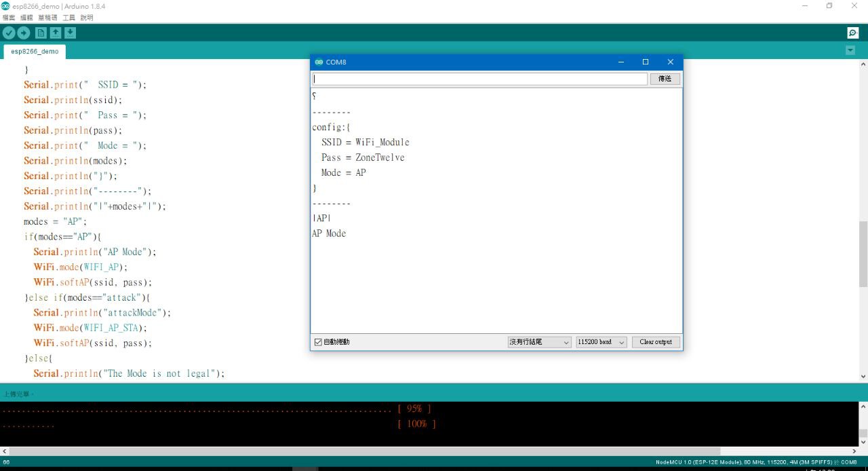The height and width of the screenshot is (471, 868).
Task: Click the Arduino logo in main title bar
Action: (6, 6)
